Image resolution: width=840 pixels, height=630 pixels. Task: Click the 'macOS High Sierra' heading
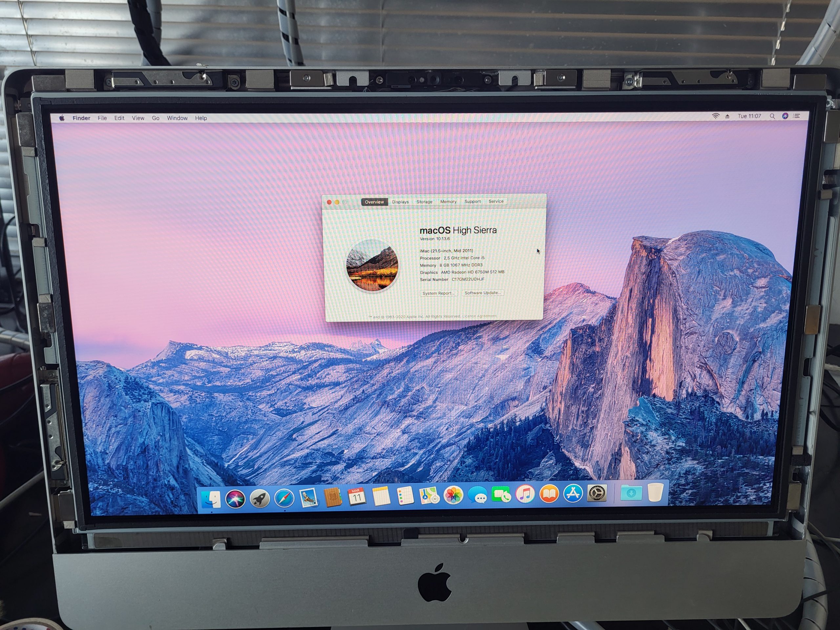click(x=458, y=230)
